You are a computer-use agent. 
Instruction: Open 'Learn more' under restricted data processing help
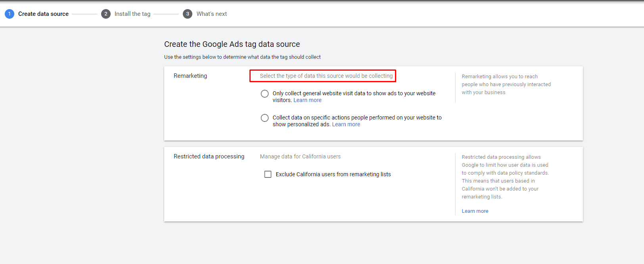pos(475,211)
